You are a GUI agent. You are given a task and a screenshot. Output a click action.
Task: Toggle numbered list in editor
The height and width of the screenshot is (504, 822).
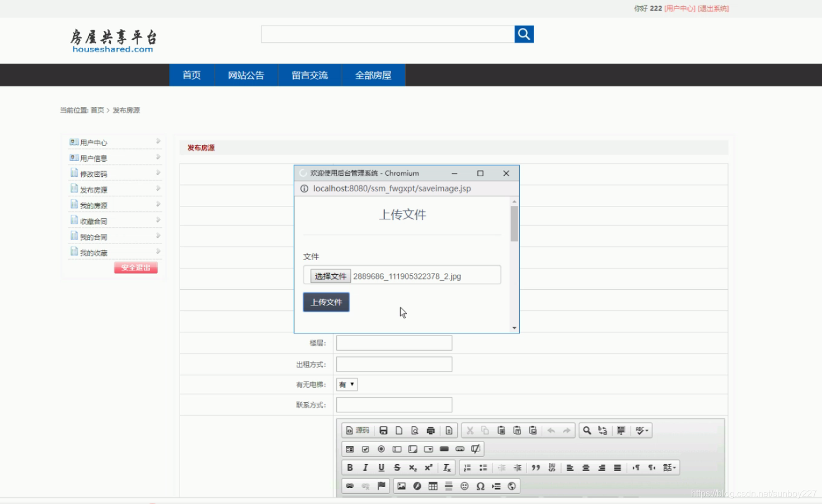point(467,468)
